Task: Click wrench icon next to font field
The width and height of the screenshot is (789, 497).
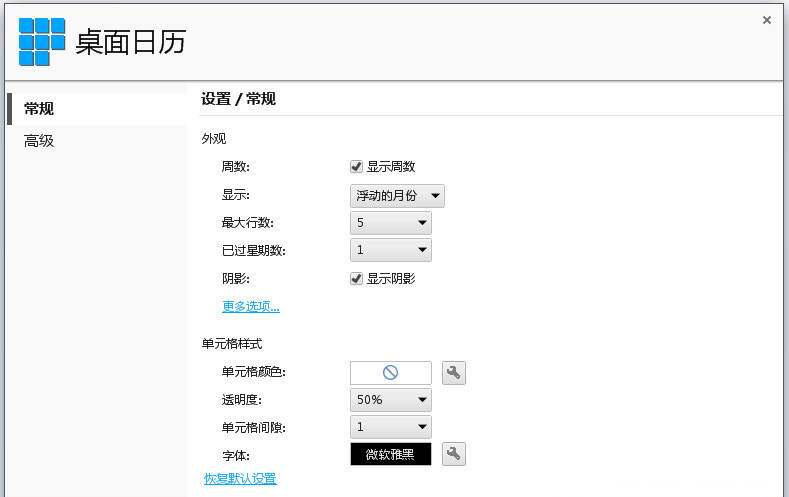Action: coord(454,454)
